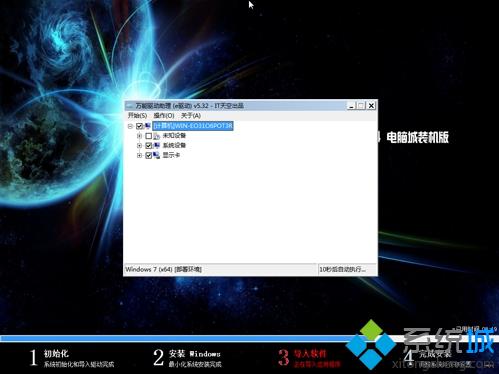The image size is (499, 374).
Task: Select the 计算机 WIN-EO31O6POT38 tree item
Action: coord(193,126)
